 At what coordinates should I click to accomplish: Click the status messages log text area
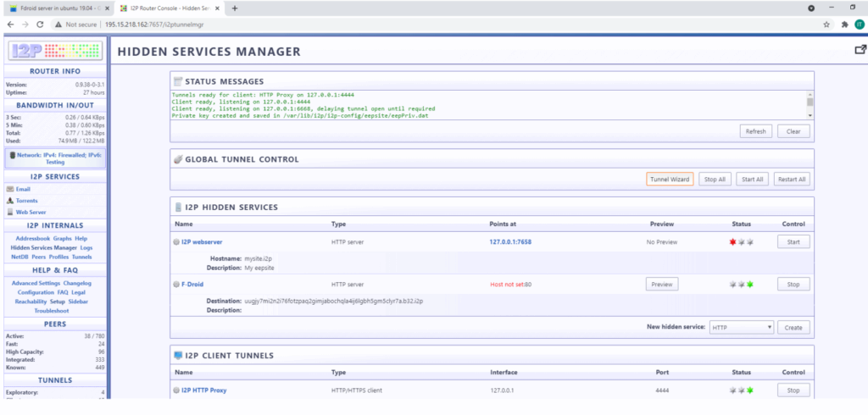pos(488,105)
